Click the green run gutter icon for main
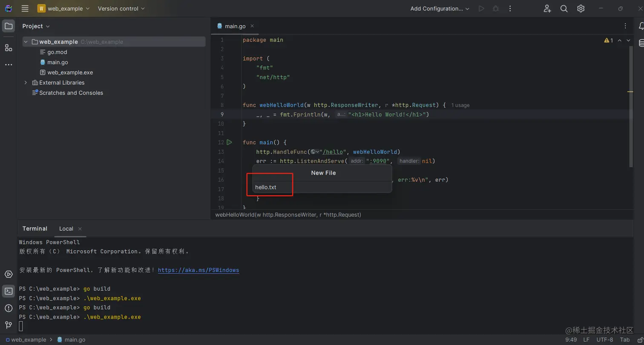 tap(229, 142)
